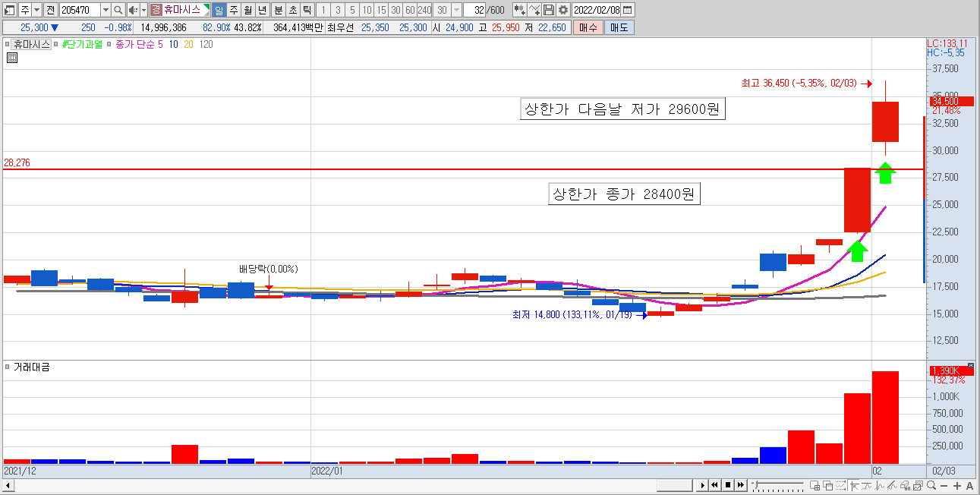Screen dimensions: 980x495
Task: Click the chart image capture icon at bottom right
Action: pyautogui.click(x=917, y=484)
